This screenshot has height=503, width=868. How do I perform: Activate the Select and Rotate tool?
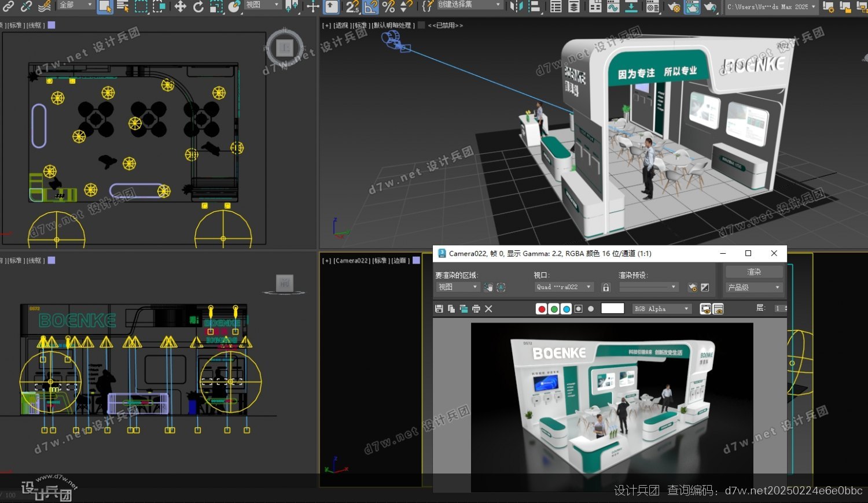coord(198,6)
